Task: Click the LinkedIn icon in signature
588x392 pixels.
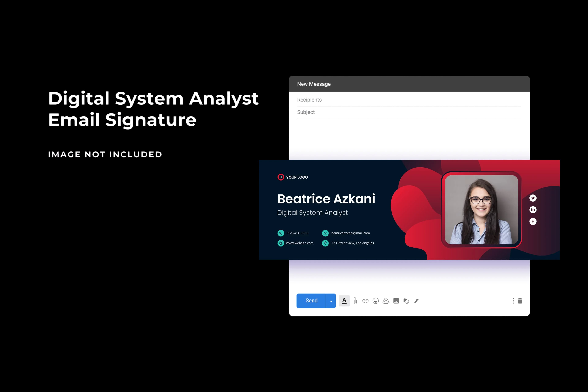Action: 533,210
